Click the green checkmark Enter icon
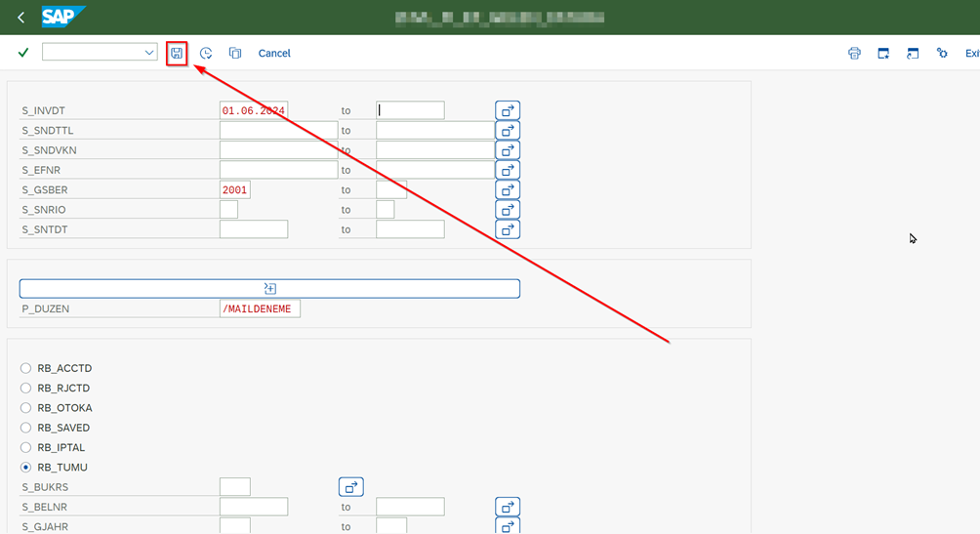This screenshot has height=534, width=980. pyautogui.click(x=23, y=53)
